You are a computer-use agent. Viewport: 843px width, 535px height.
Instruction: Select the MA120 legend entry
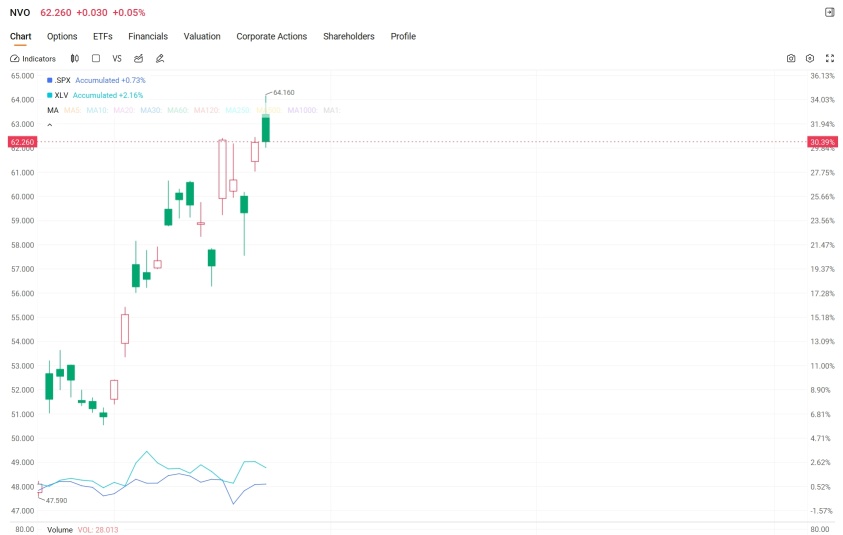pos(206,110)
